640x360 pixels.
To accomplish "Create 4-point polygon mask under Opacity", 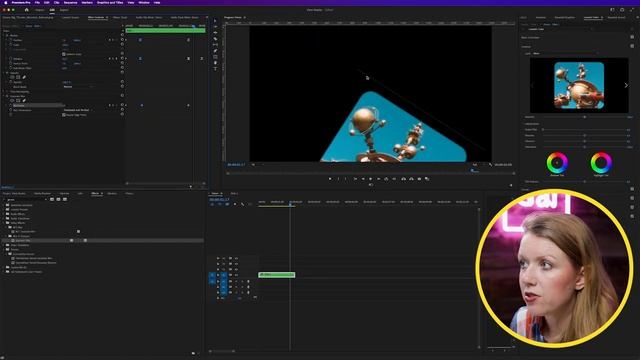I will pyautogui.click(x=18, y=77).
